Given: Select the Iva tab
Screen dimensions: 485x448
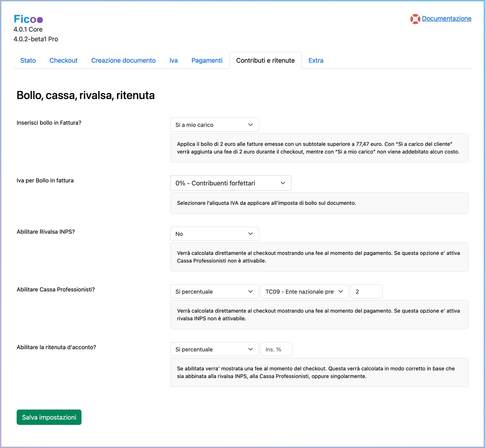Looking at the screenshot, I should (173, 61).
